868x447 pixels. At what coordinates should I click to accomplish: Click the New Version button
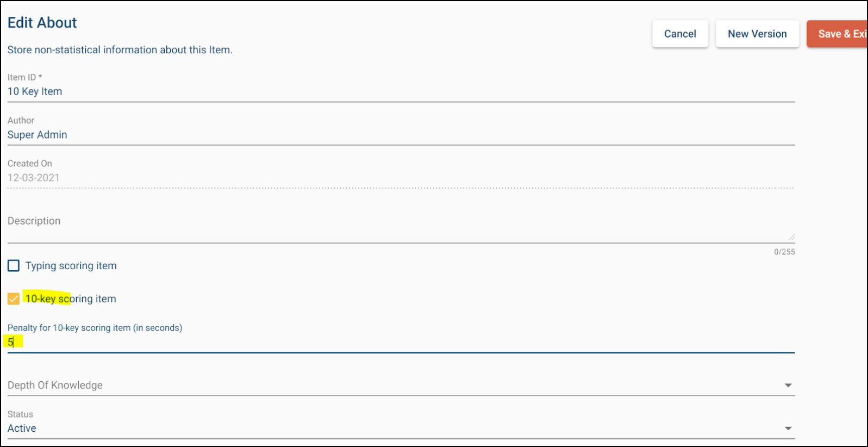click(x=757, y=33)
